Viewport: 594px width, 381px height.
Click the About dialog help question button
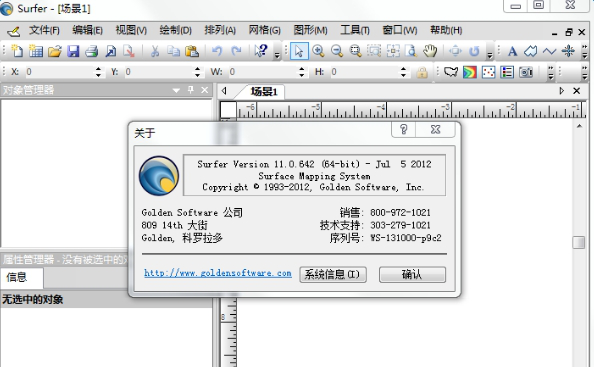(403, 130)
